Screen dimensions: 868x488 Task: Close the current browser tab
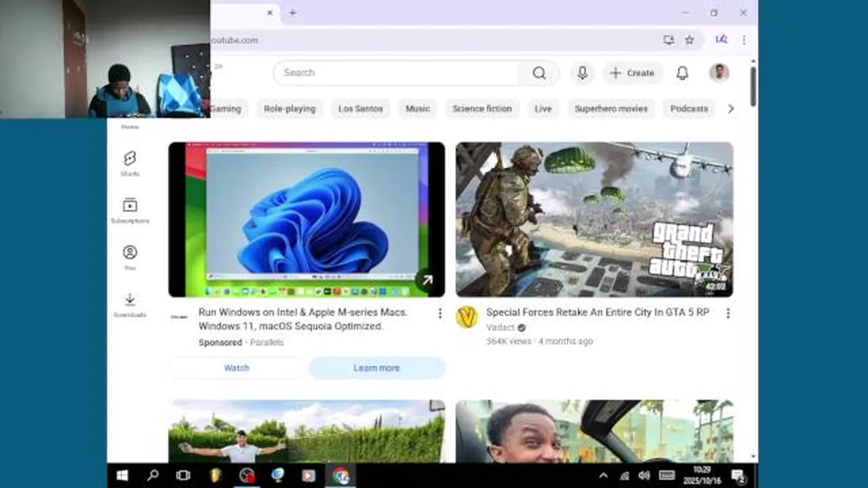click(x=270, y=13)
